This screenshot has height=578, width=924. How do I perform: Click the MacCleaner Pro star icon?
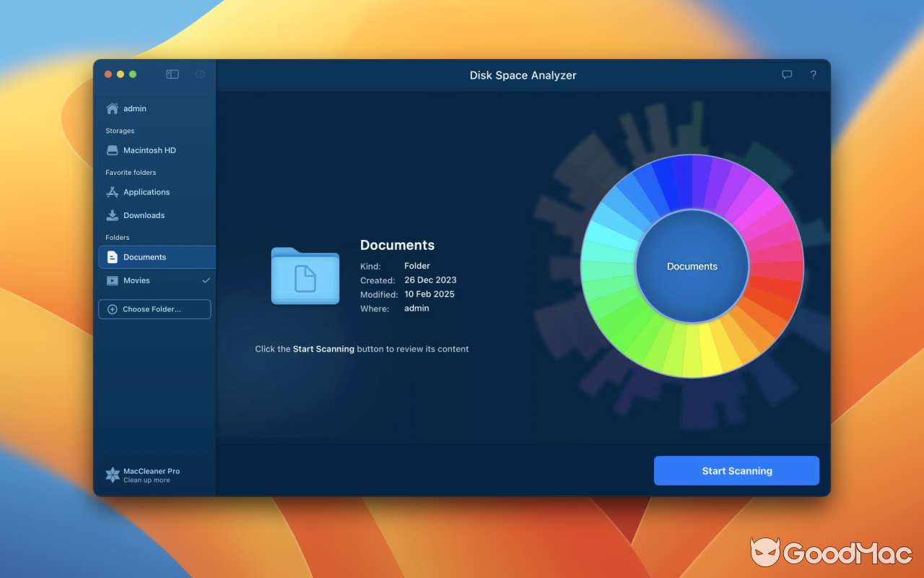pos(112,475)
